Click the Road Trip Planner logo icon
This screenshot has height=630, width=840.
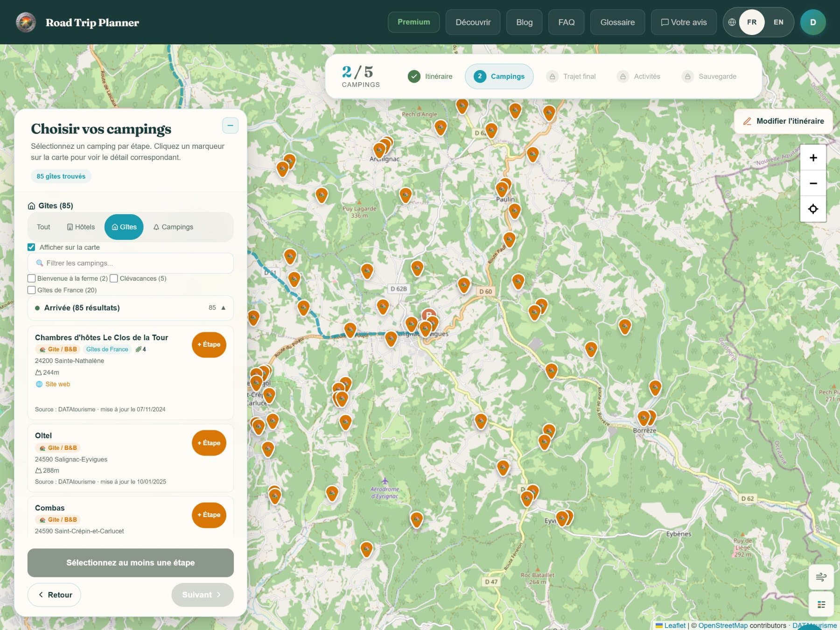[x=26, y=22]
